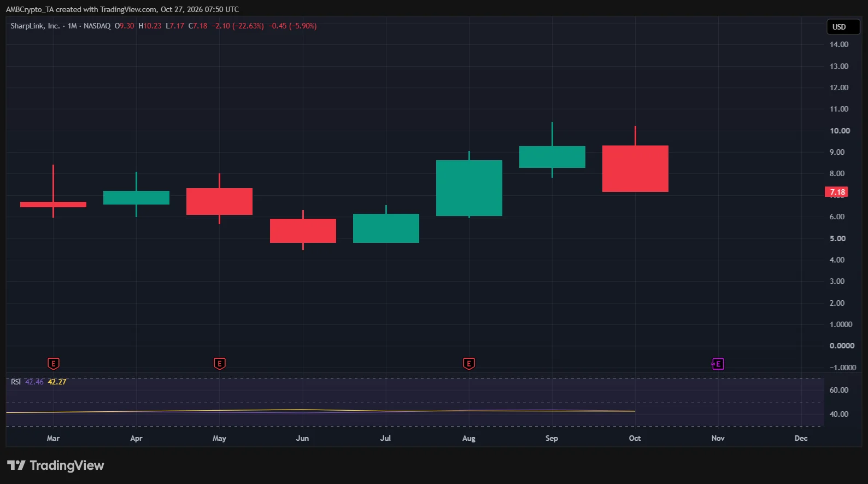Click the September green candle body
868x484 pixels.
click(x=552, y=157)
